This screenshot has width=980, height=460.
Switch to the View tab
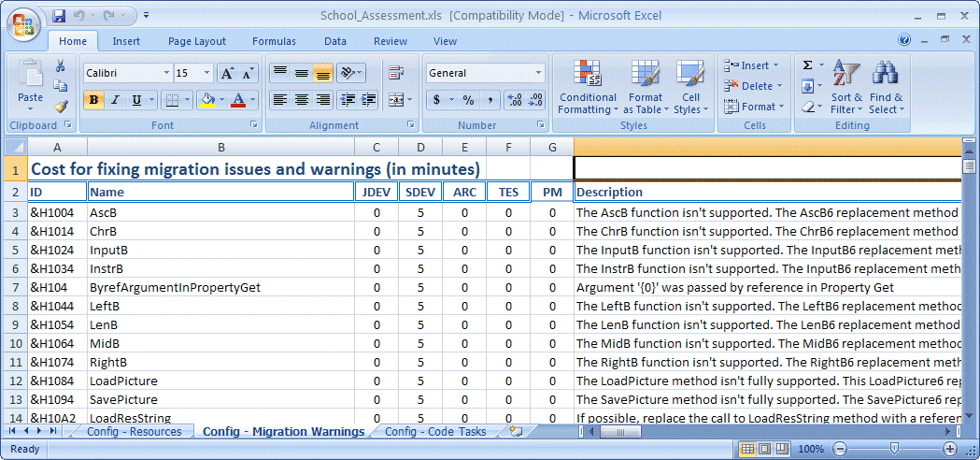445,41
